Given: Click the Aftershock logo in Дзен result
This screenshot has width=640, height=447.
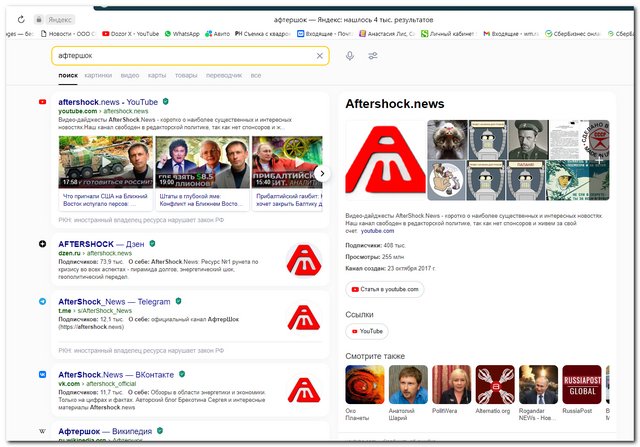Looking at the screenshot, I should [304, 260].
